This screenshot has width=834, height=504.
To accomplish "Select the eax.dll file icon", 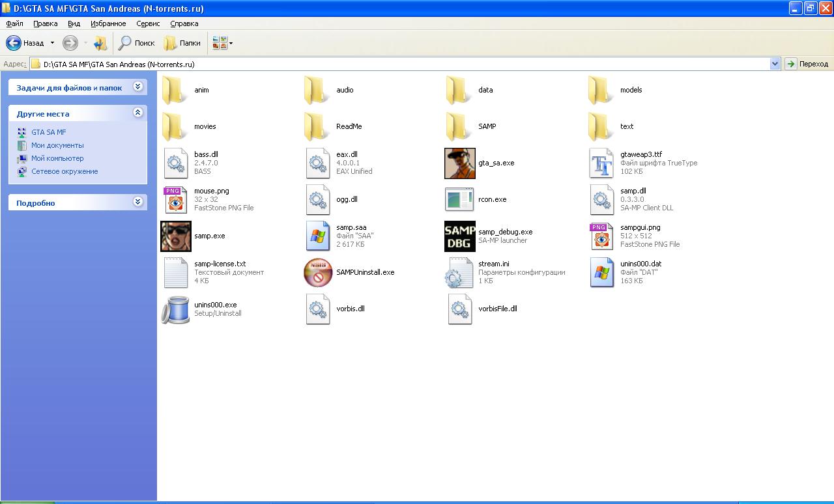I will pyautogui.click(x=317, y=163).
